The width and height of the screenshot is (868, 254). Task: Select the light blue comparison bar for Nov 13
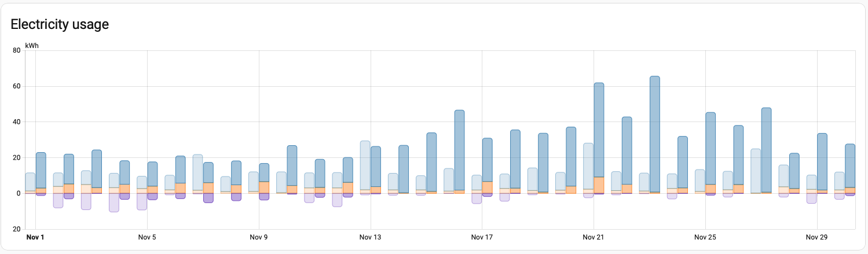click(365, 164)
